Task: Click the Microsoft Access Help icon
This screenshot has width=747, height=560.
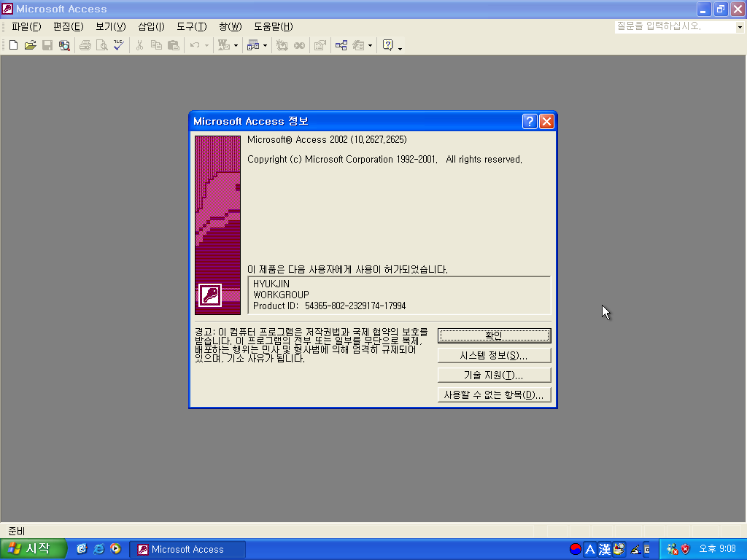Action: pyautogui.click(x=388, y=45)
